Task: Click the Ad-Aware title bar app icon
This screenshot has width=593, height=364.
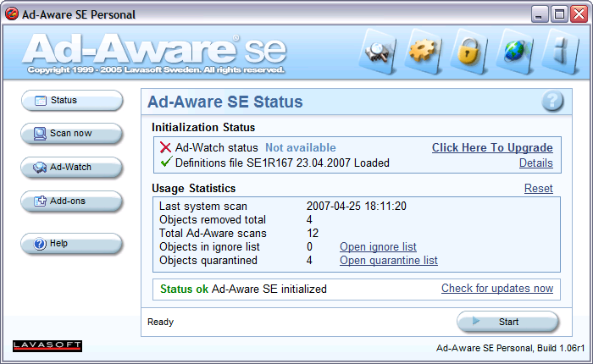Action: [12, 14]
